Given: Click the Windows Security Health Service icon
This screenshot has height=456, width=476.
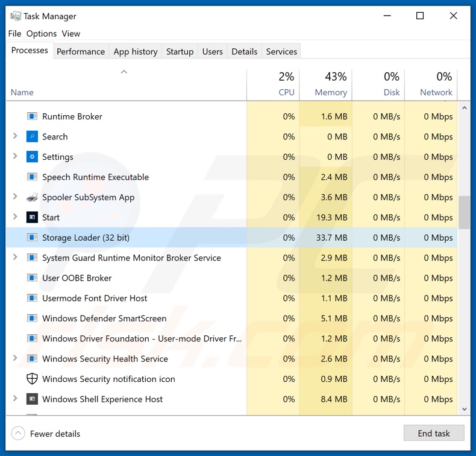Looking at the screenshot, I should click(32, 358).
